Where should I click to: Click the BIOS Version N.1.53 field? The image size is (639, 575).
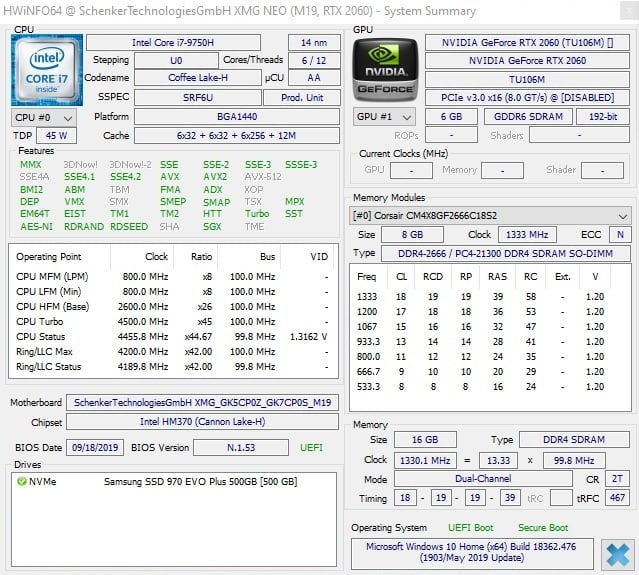coord(241,447)
